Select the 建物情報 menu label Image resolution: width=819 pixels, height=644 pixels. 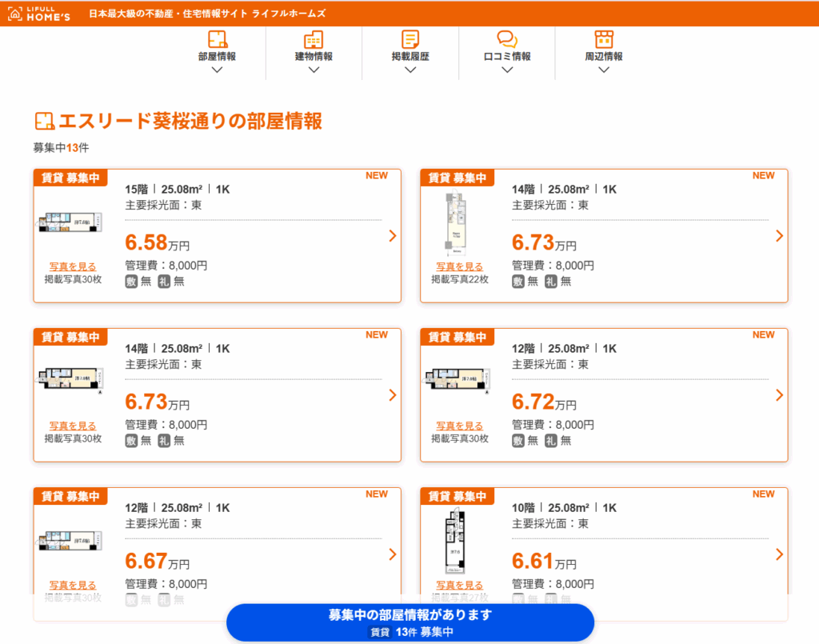314,57
